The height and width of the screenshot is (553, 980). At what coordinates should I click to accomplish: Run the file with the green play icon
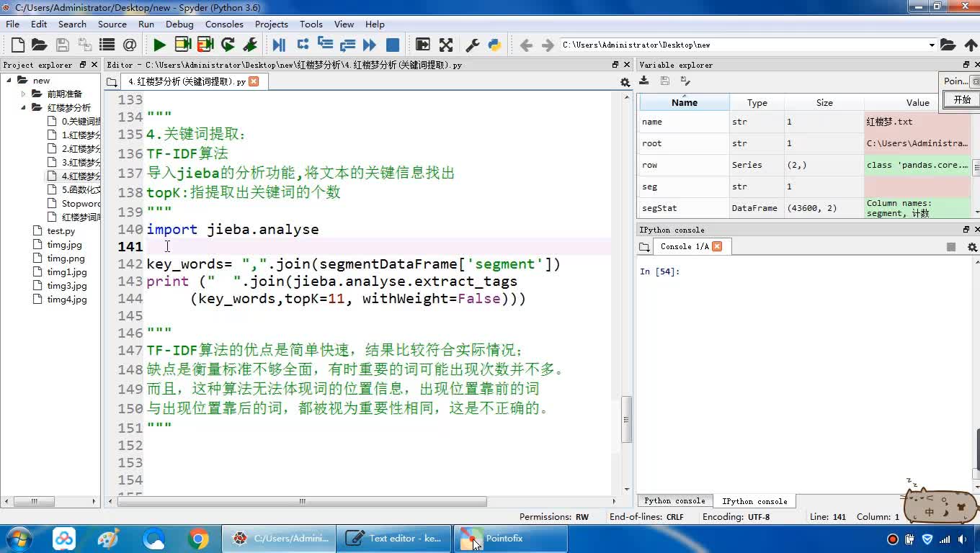159,45
